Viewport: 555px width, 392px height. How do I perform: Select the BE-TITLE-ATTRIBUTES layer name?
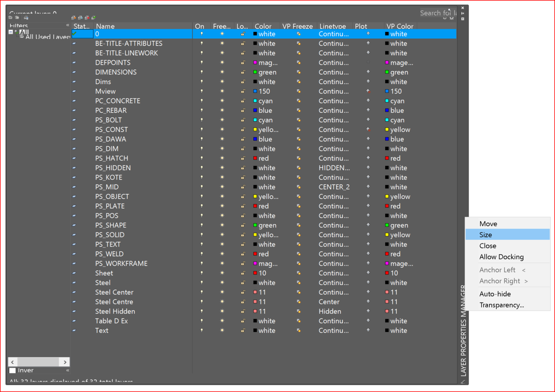click(129, 43)
